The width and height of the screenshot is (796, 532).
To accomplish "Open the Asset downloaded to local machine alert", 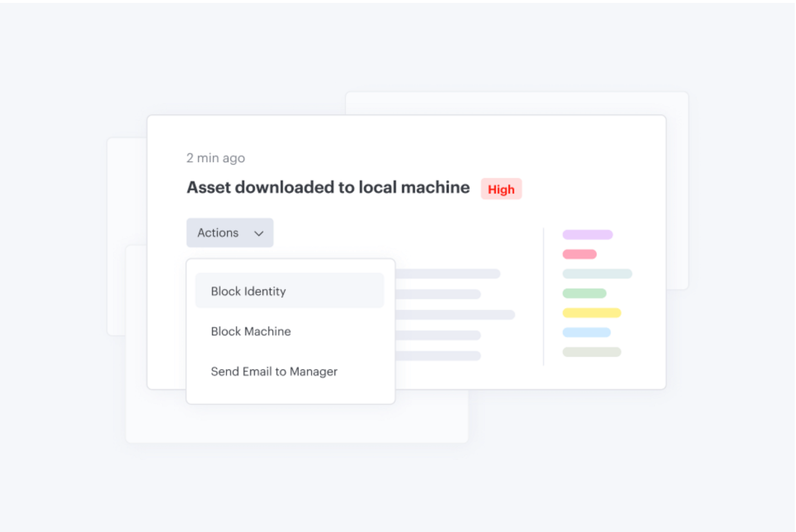I will click(x=328, y=188).
